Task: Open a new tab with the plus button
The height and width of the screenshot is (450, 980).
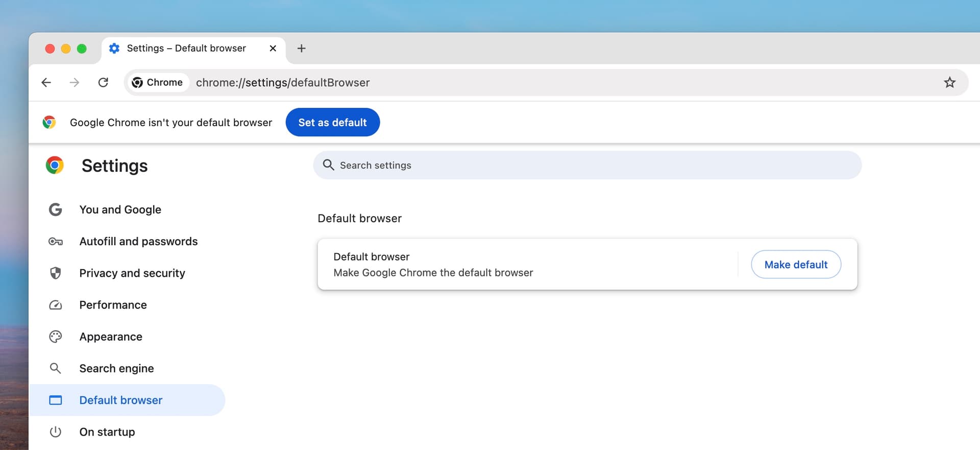Action: [301, 48]
